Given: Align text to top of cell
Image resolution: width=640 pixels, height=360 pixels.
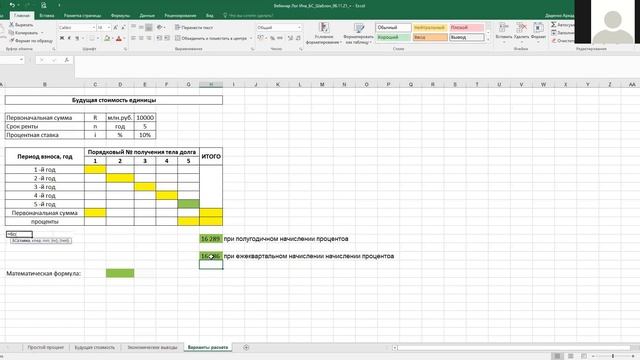Looking at the screenshot, I should click(x=133, y=27).
